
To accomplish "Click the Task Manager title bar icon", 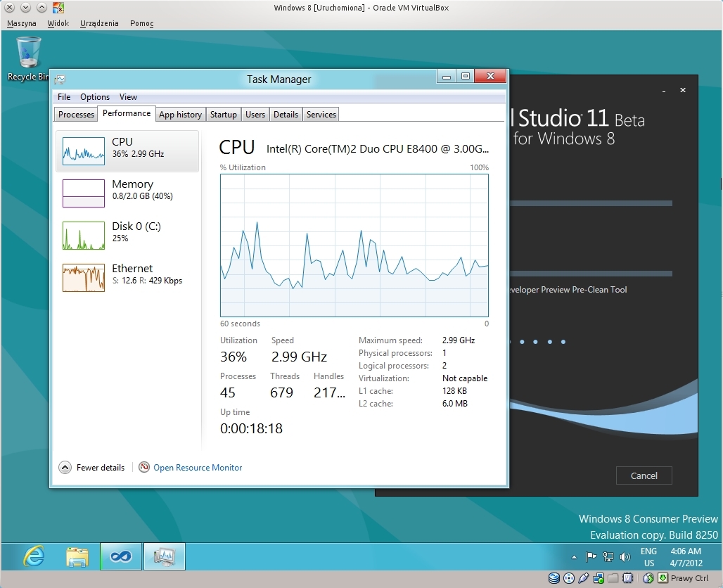I will [60, 79].
